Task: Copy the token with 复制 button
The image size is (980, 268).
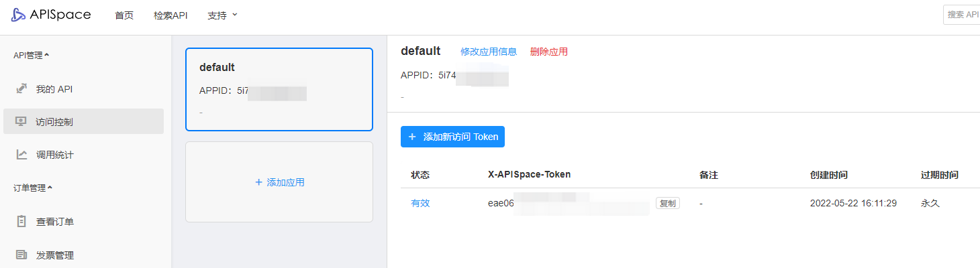Action: pos(668,203)
